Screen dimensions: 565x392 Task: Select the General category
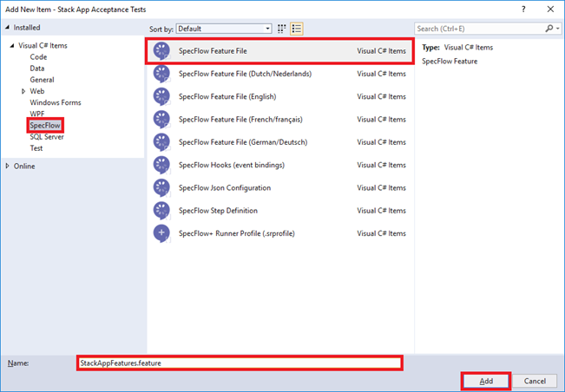tap(42, 80)
